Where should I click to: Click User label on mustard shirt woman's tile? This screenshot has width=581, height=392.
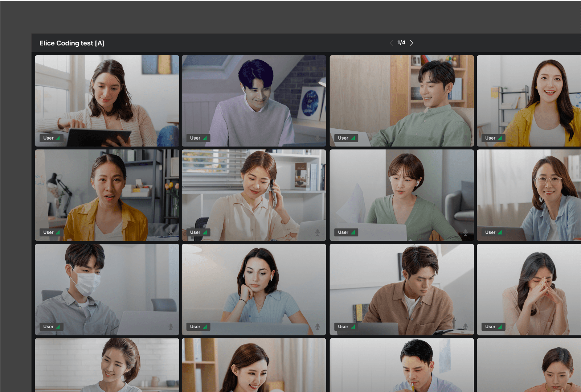pyautogui.click(x=48, y=232)
